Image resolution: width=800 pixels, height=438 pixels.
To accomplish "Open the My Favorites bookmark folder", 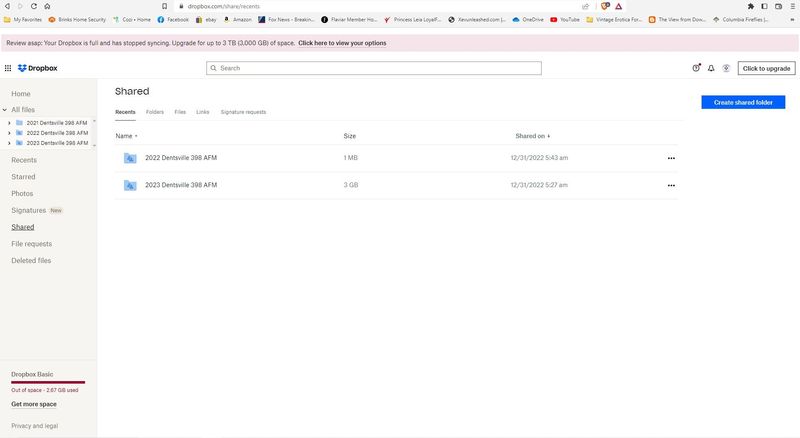I will [23, 19].
